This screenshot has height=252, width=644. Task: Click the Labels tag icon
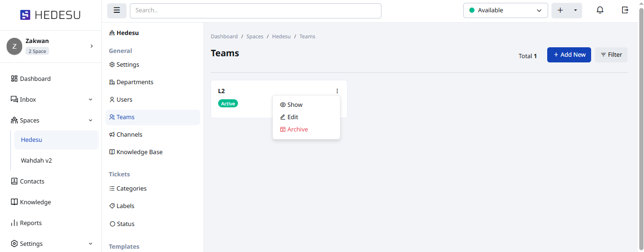[x=112, y=206]
